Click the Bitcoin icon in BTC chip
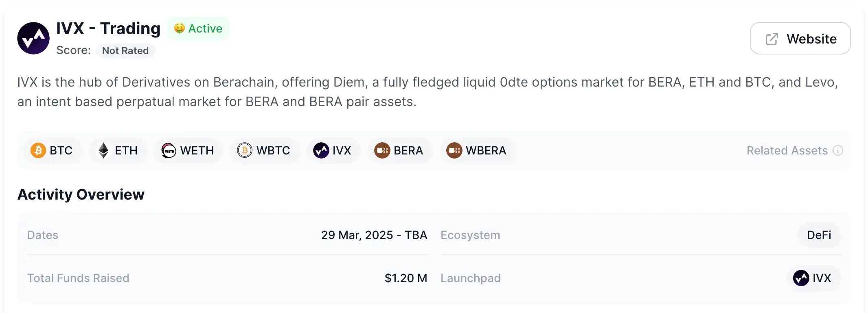The height and width of the screenshot is (313, 868). (x=38, y=150)
